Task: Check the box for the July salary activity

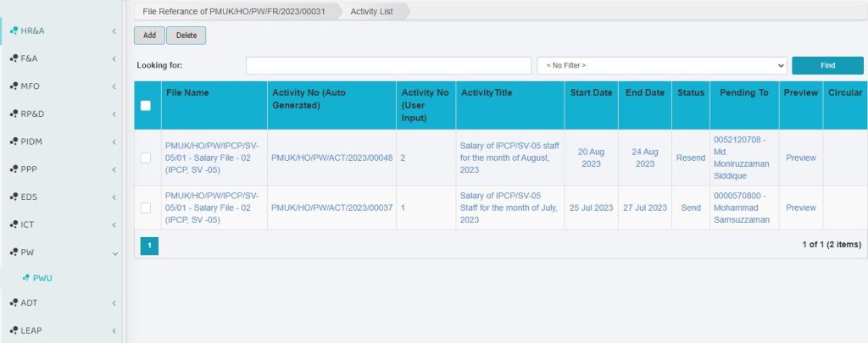Action: [146, 207]
